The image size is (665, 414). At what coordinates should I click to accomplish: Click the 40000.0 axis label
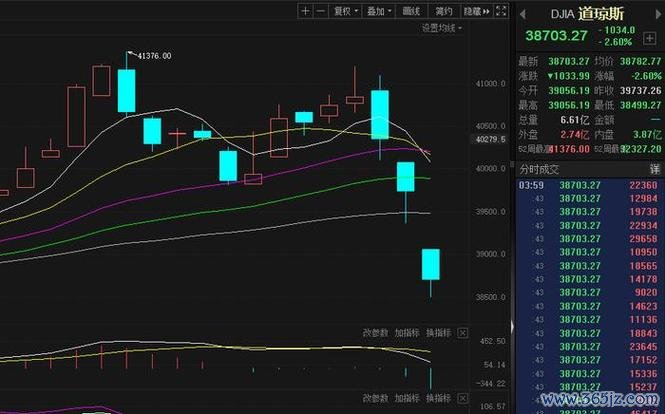click(x=491, y=168)
